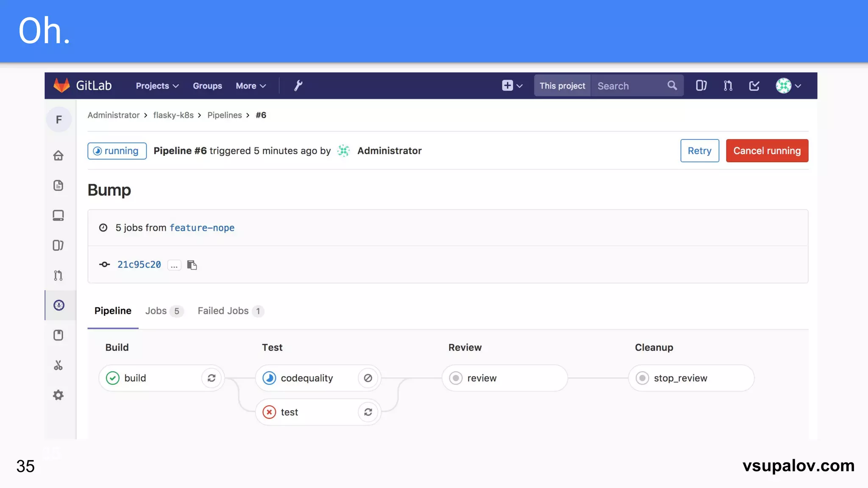
Task: Open the feature-nope branch link
Action: tap(202, 228)
